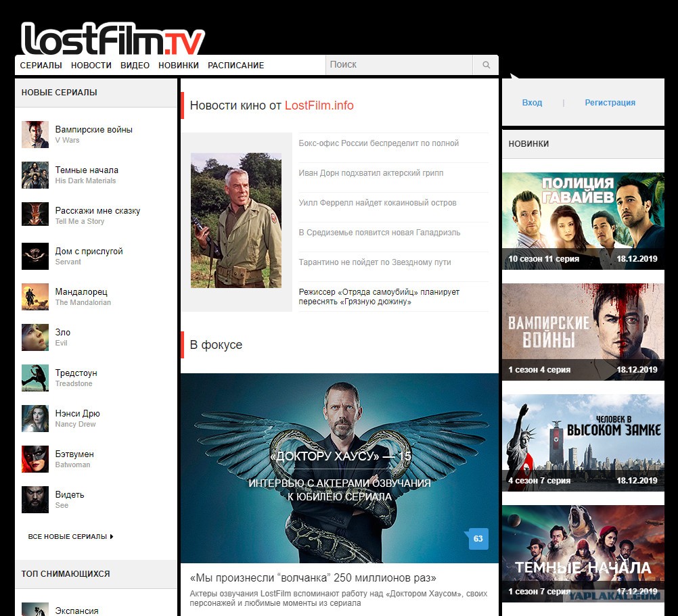
Task: Open news Иван Дорн подхватил актерский грипп
Action: pos(371,173)
